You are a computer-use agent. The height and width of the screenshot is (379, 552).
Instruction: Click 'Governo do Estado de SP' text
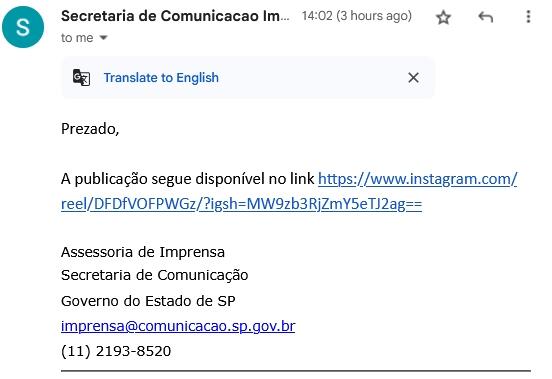148,301
